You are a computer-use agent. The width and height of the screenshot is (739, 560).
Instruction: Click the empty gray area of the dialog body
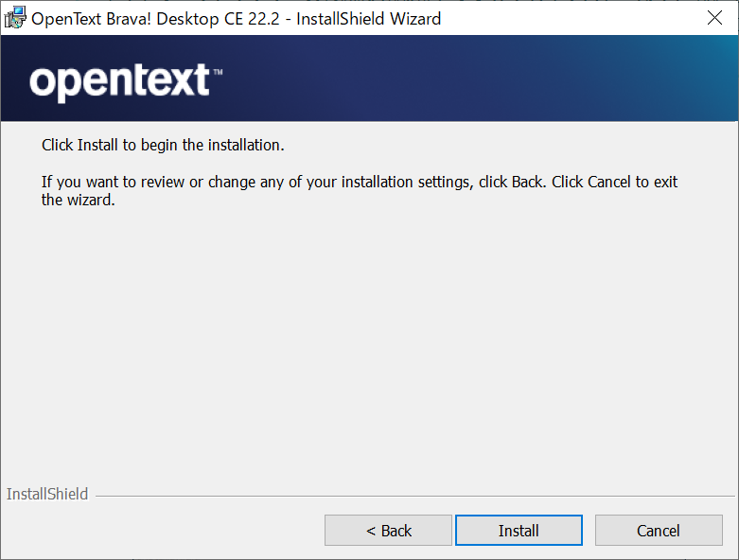pyautogui.click(x=369, y=339)
